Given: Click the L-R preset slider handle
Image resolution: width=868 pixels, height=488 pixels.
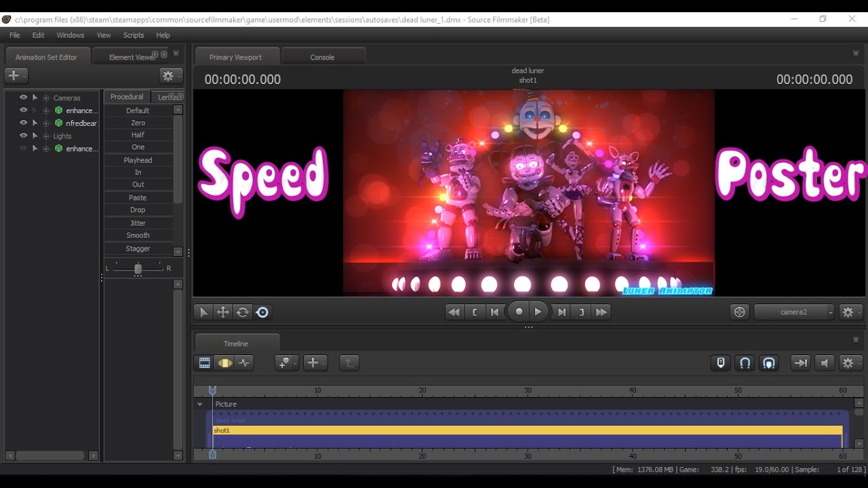Looking at the screenshot, I should click(x=138, y=268).
